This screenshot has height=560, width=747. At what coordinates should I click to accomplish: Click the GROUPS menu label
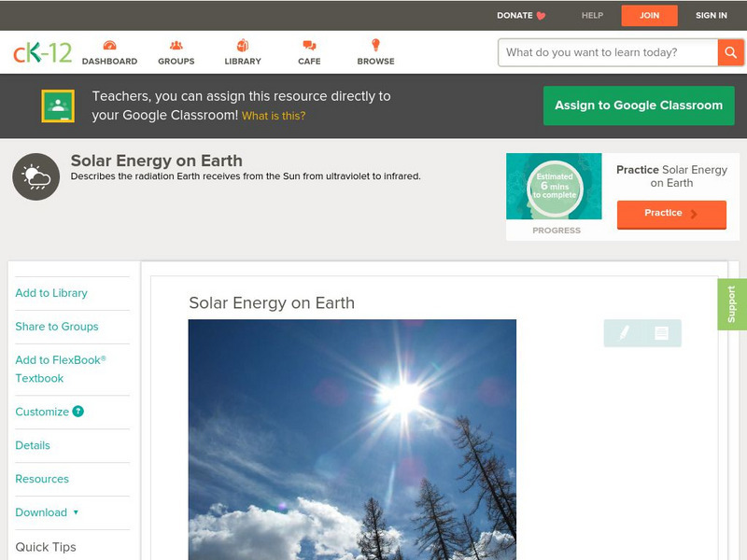(x=176, y=62)
